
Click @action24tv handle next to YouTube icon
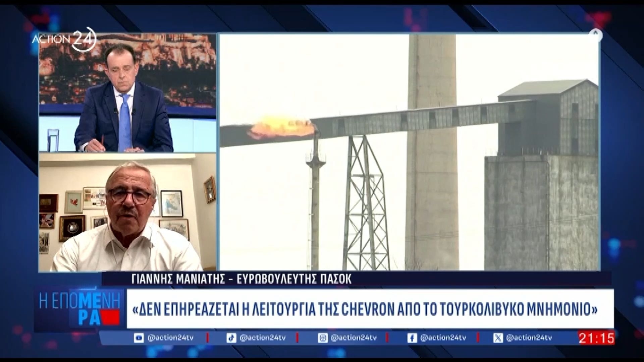(170, 338)
